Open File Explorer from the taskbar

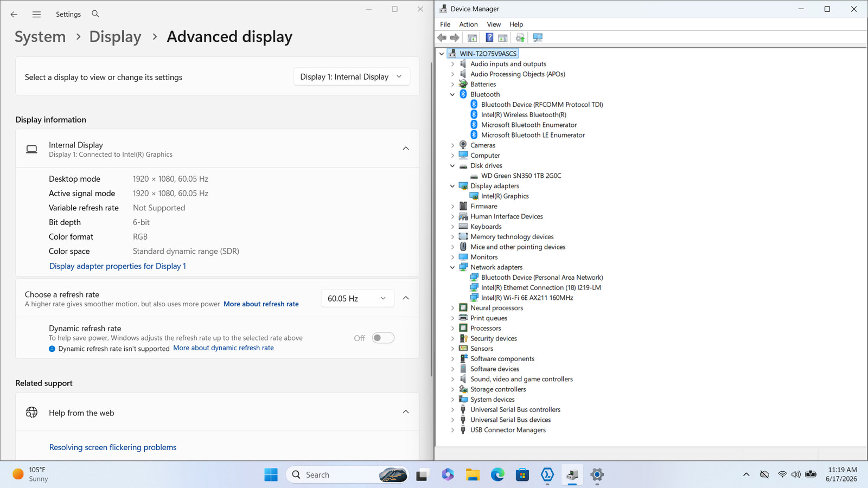(x=473, y=475)
